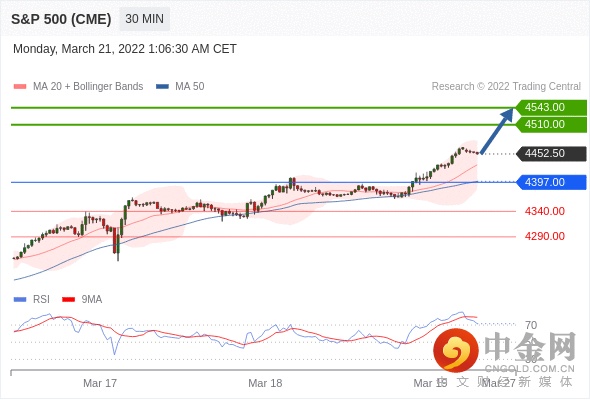Click the 4510.00 green resistance price tag

551,125
